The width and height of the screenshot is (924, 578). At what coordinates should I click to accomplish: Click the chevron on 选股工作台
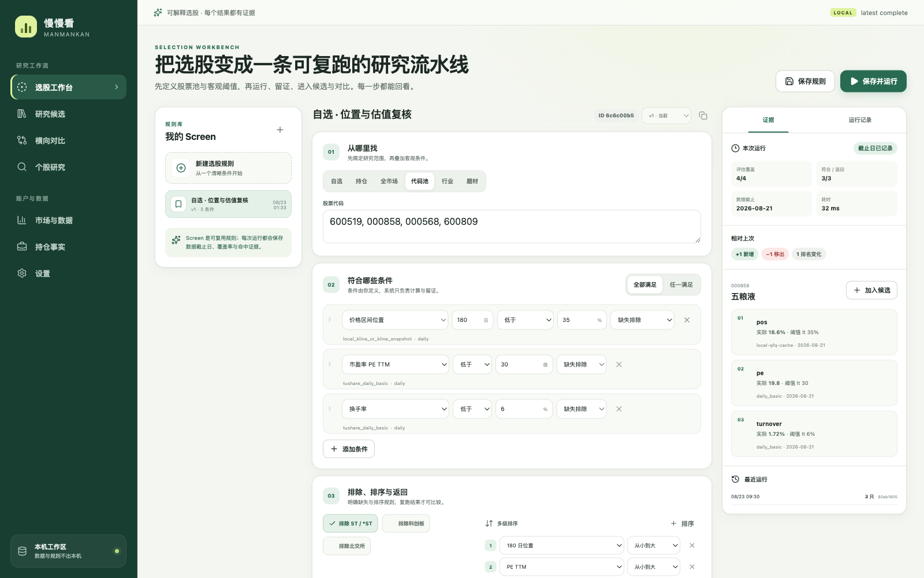[x=117, y=87]
